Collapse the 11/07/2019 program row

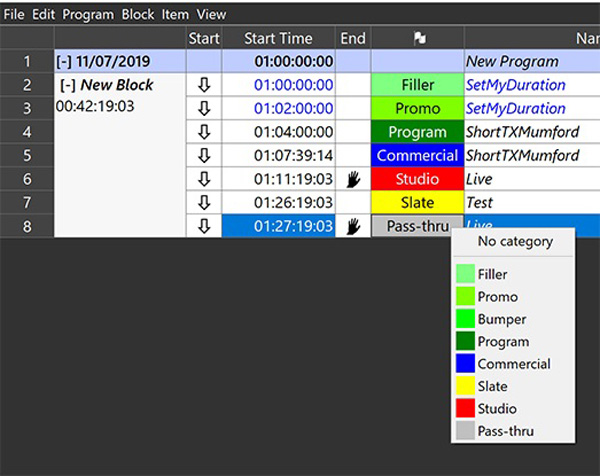click(65, 62)
